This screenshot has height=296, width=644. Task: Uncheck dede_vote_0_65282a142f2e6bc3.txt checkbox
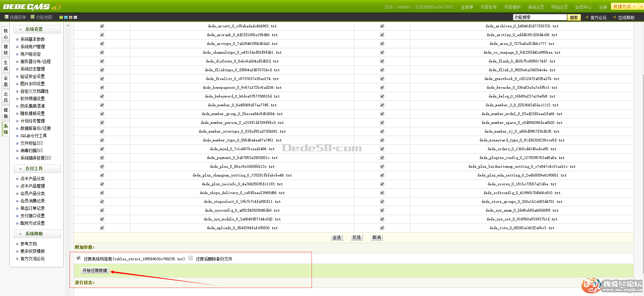tap(382, 228)
